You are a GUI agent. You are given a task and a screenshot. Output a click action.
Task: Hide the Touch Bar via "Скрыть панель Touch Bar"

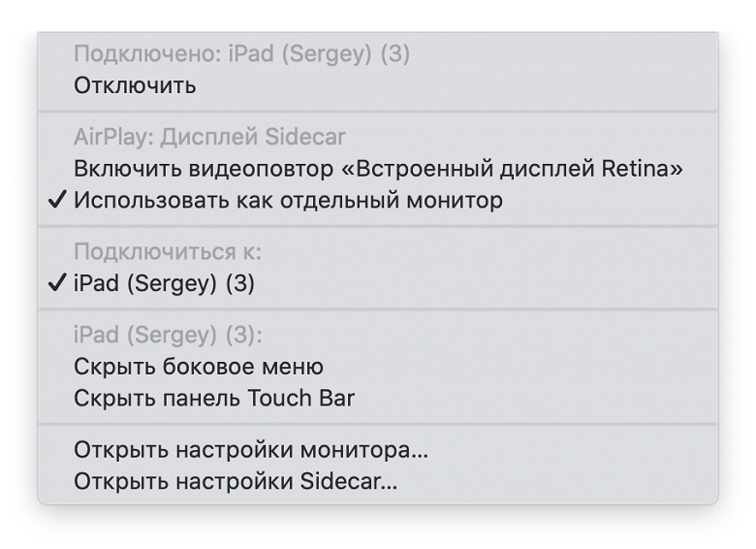213,399
